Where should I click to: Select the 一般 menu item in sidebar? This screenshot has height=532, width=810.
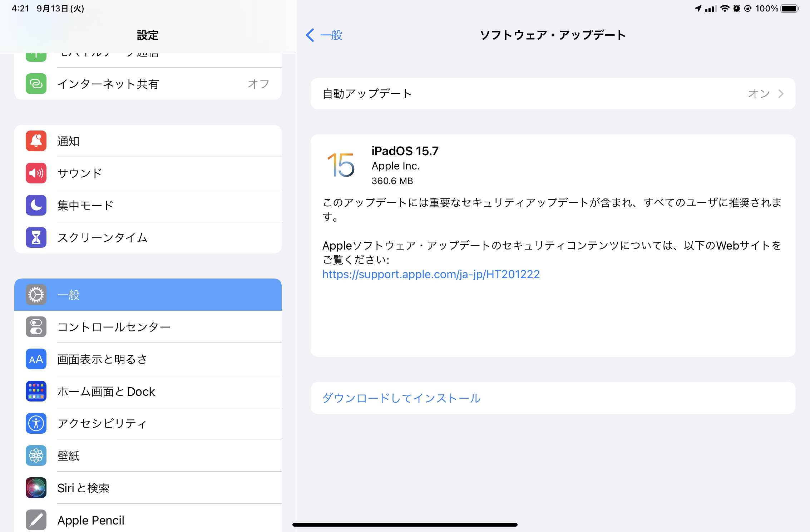click(x=148, y=295)
